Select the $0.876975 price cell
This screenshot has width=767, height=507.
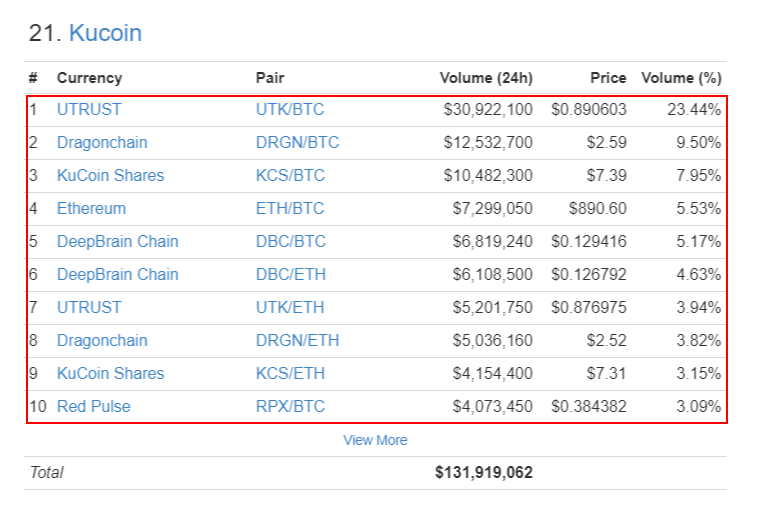point(589,307)
